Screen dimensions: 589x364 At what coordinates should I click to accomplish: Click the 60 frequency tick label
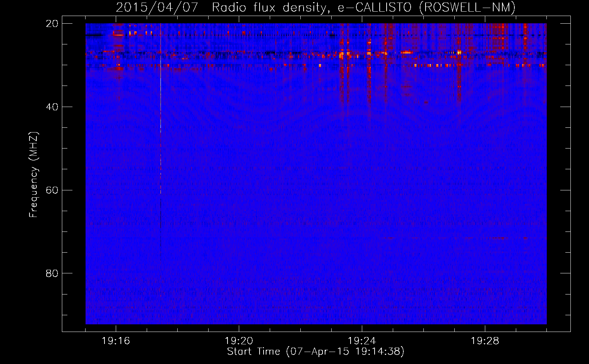pyautogui.click(x=52, y=190)
